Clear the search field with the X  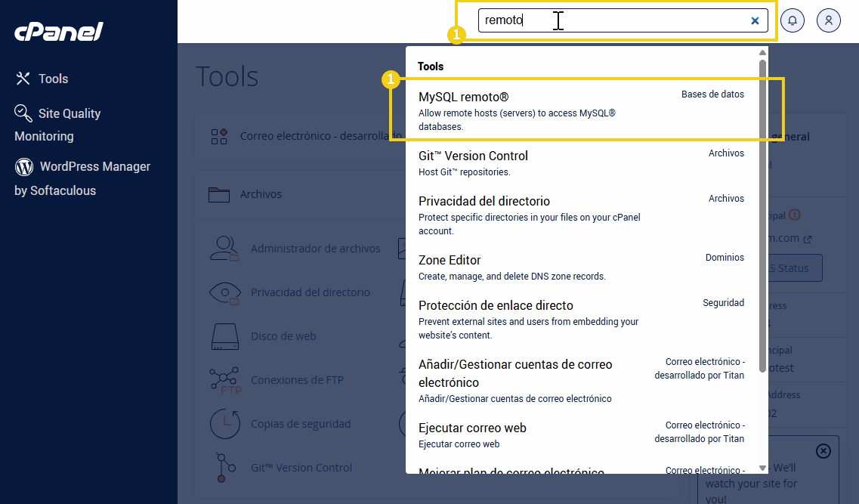pyautogui.click(x=755, y=21)
